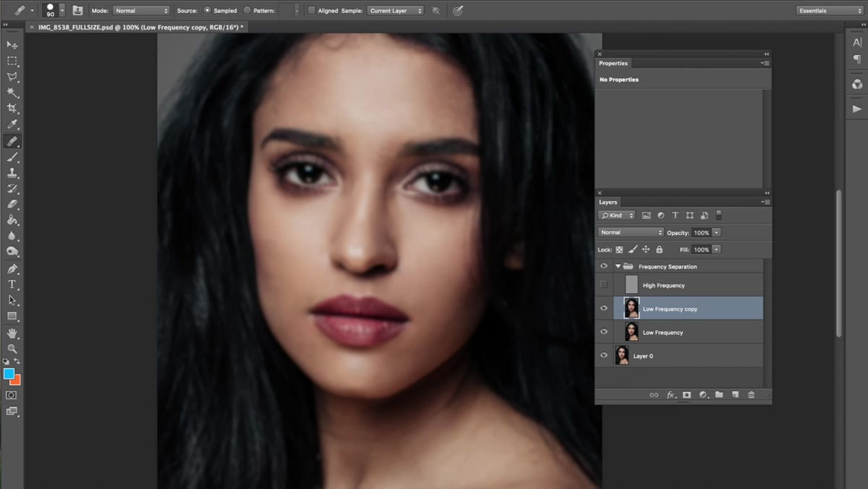Select the Crop tool

[x=12, y=109]
